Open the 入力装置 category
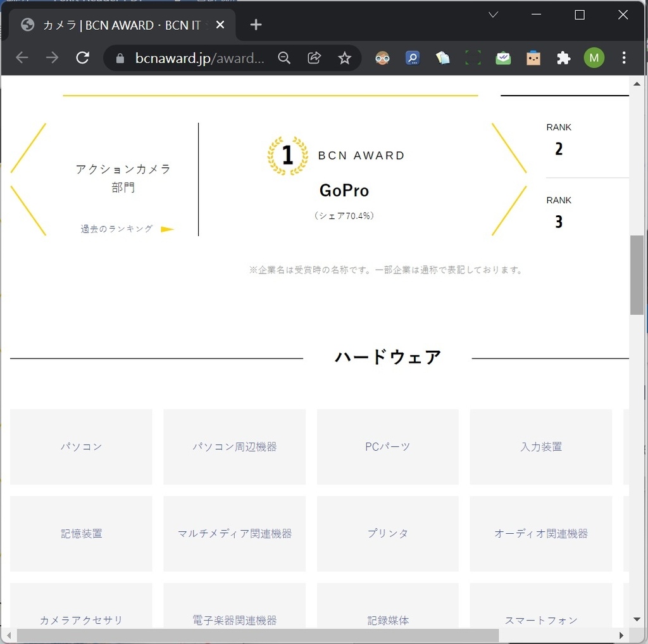648x644 pixels. [x=541, y=446]
